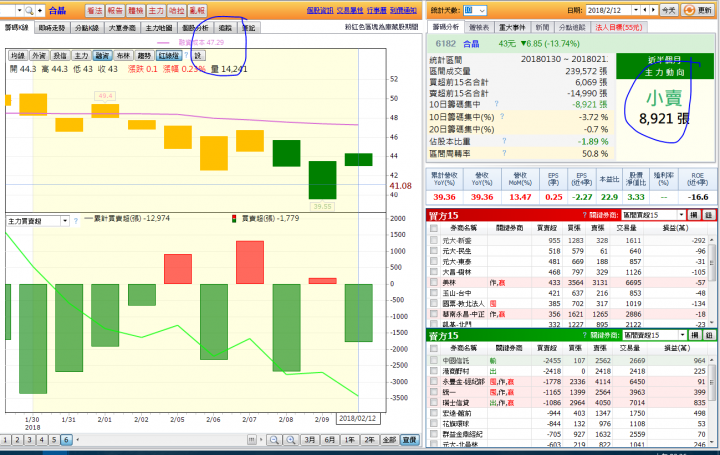720x455 pixels.
Task: Click page 3 button below chart
Action: coord(29,440)
